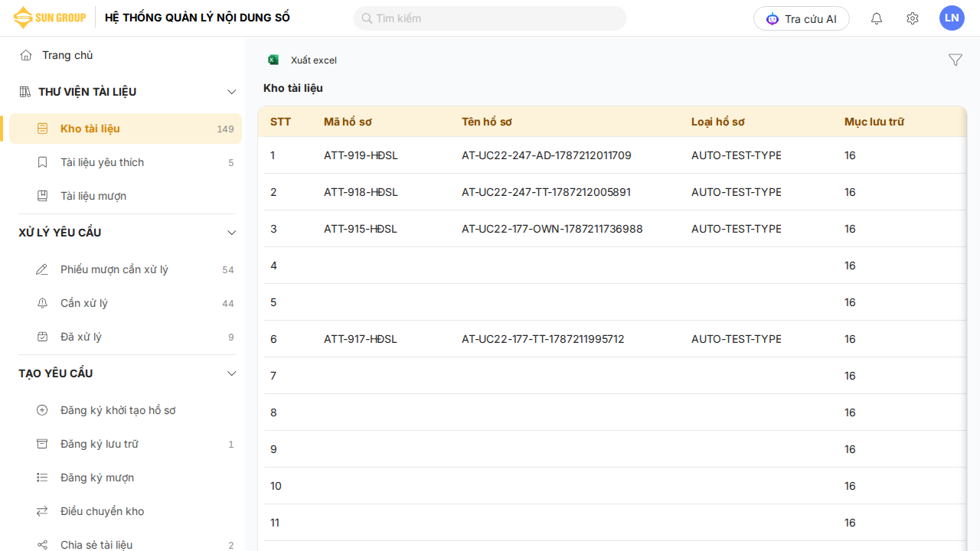Screen dimensions: 980x551
Task: Click record name AT-UC22-177-OWN-1787211736988
Action: [552, 229]
